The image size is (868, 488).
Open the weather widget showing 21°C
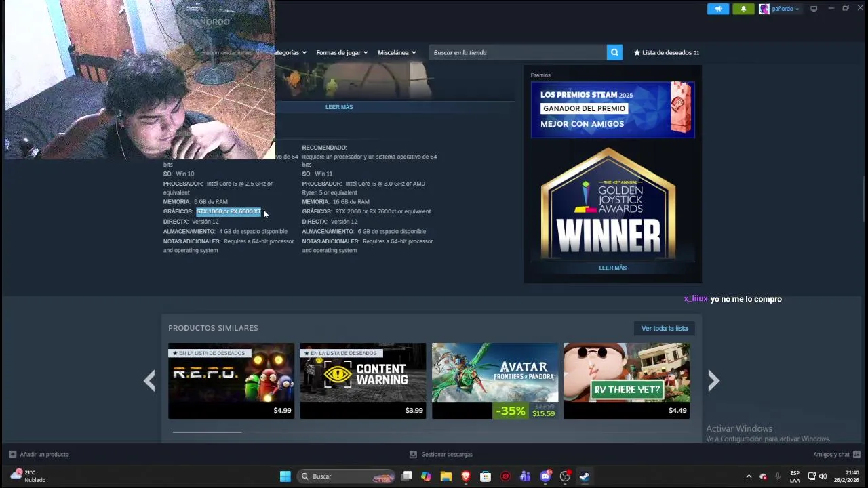pos(28,476)
